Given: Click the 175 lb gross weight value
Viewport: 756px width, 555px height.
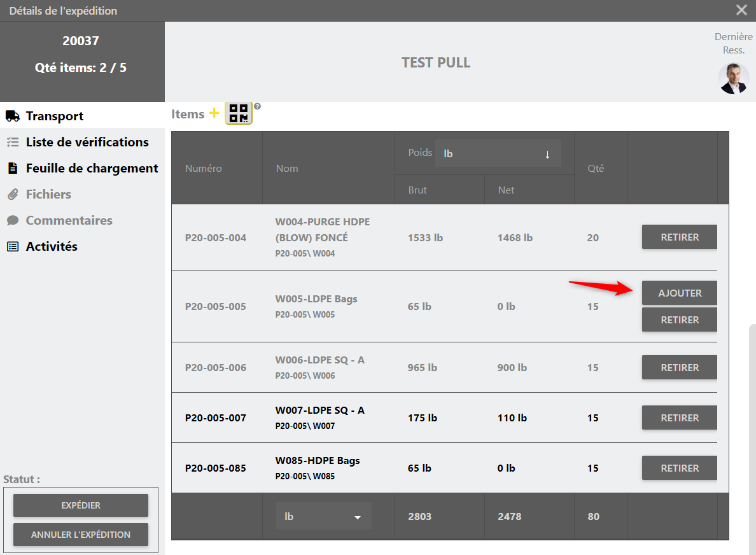Looking at the screenshot, I should tap(423, 418).
